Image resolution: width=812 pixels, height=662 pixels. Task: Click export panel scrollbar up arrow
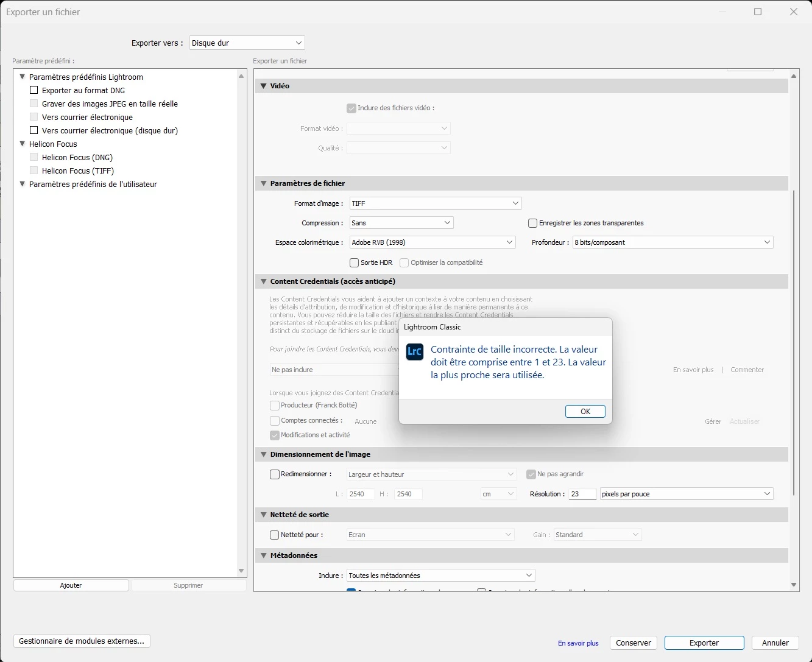point(794,76)
